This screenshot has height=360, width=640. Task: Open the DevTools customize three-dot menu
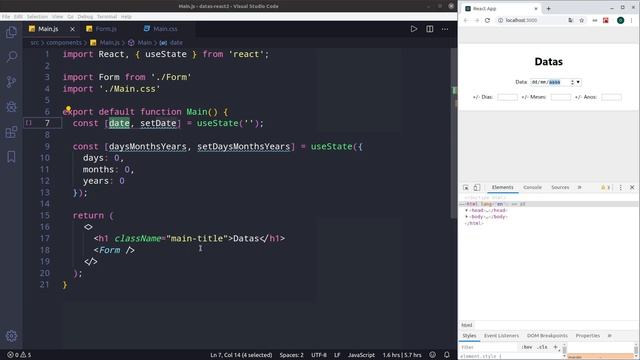tap(621, 187)
